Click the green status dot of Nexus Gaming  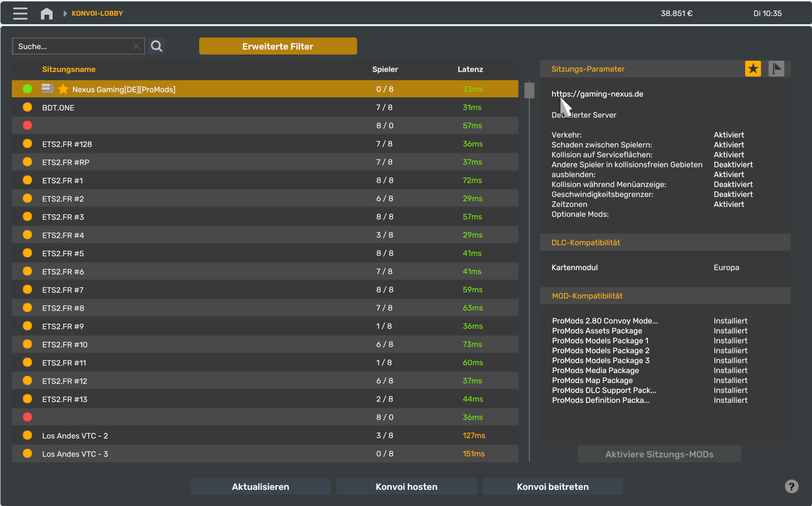(x=28, y=89)
